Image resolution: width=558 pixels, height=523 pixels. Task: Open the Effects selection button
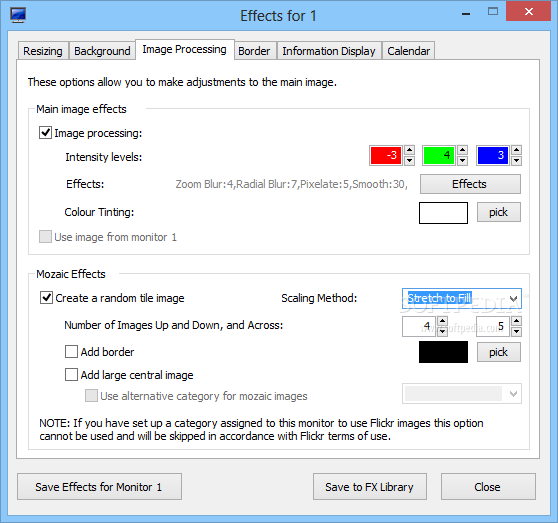[x=470, y=184]
